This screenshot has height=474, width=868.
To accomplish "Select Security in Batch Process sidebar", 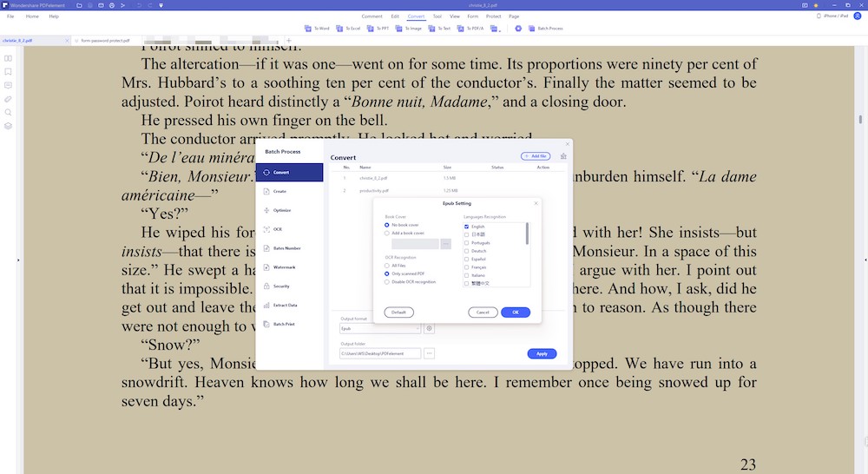I will (x=290, y=286).
